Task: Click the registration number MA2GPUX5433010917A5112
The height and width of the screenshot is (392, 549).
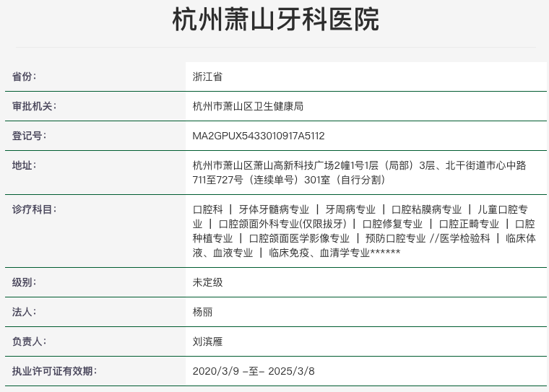Action: (259, 136)
